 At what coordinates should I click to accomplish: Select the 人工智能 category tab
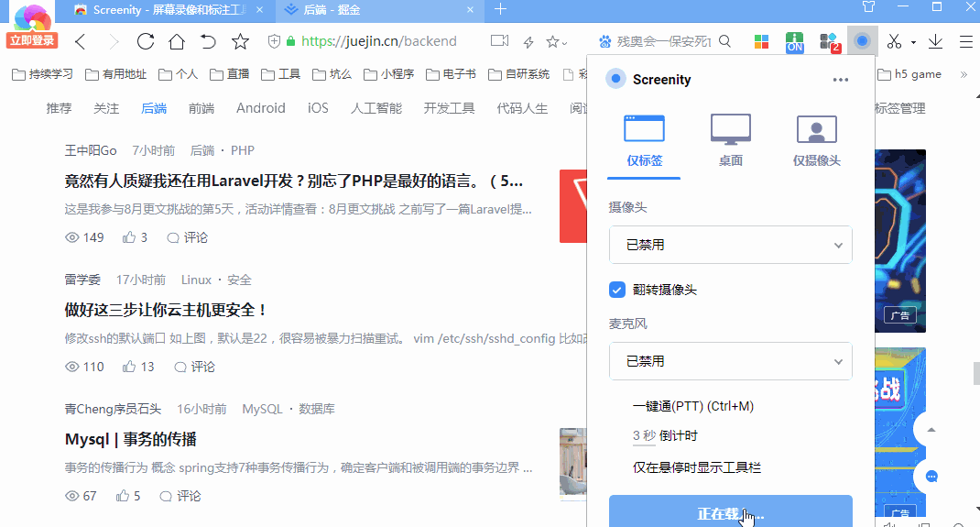pos(376,108)
